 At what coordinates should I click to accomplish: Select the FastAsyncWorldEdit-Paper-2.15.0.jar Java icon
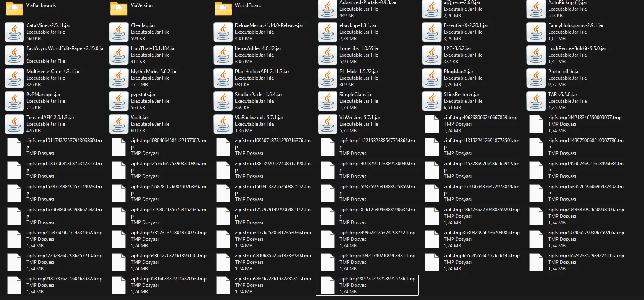point(14,55)
